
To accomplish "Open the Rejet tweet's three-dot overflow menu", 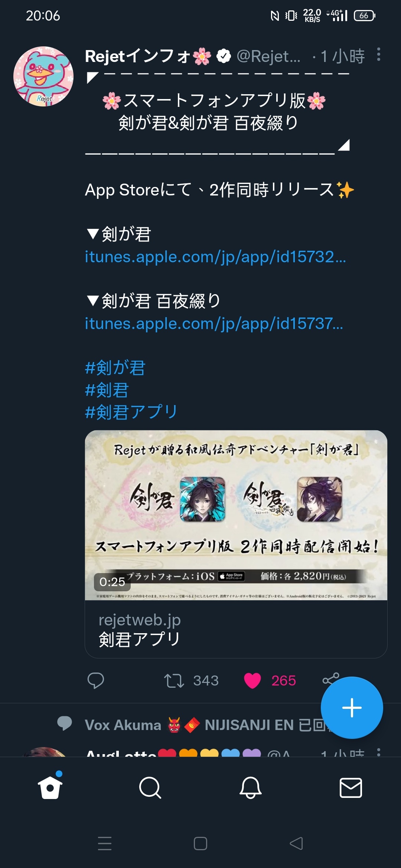I will (378, 55).
